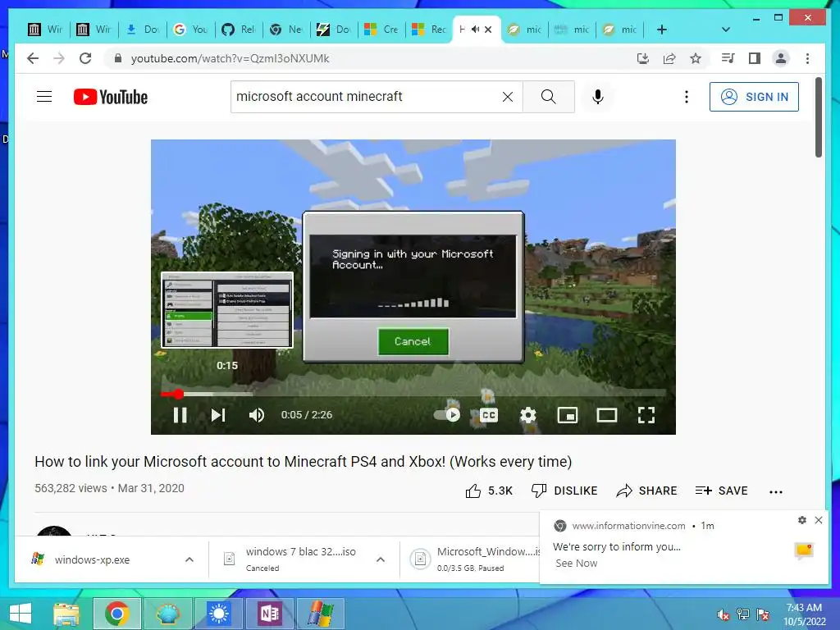This screenshot has height=630, width=840.
Task: Click SAVE to playlist
Action: tap(721, 491)
